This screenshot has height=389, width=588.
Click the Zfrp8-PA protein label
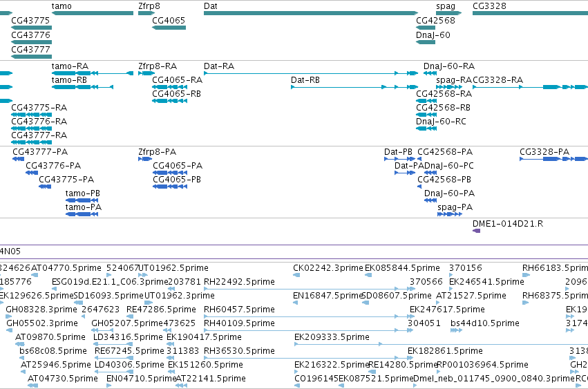click(157, 152)
